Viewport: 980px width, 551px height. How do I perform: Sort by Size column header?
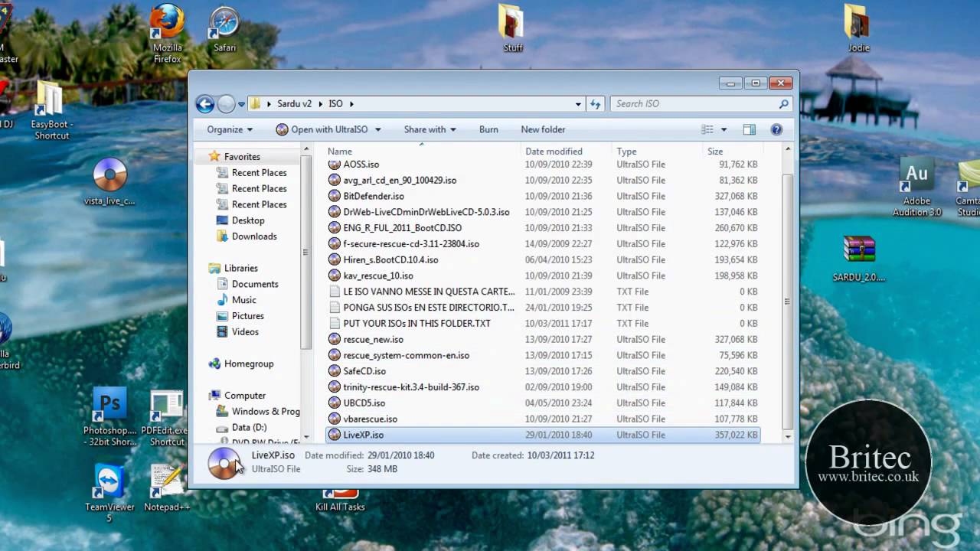tap(732, 152)
